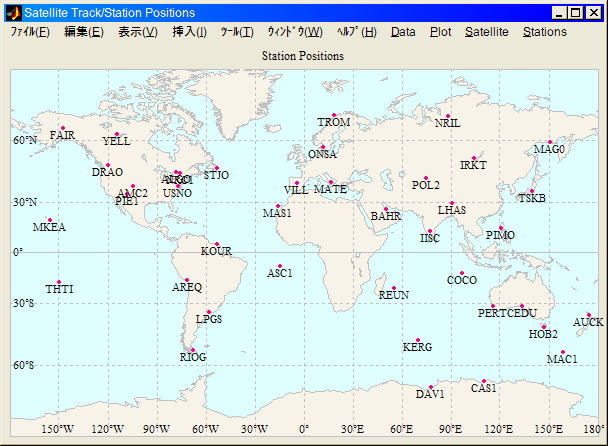This screenshot has height=446, width=608.
Task: Open the Stations menu
Action: (544, 32)
